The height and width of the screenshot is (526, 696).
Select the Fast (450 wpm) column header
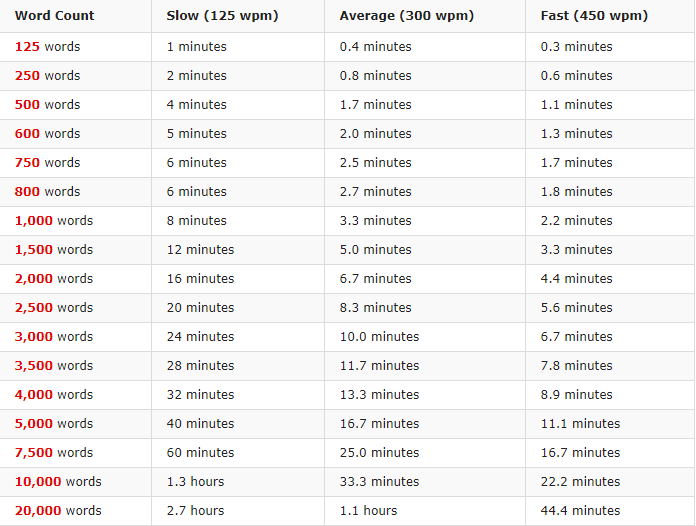point(594,16)
